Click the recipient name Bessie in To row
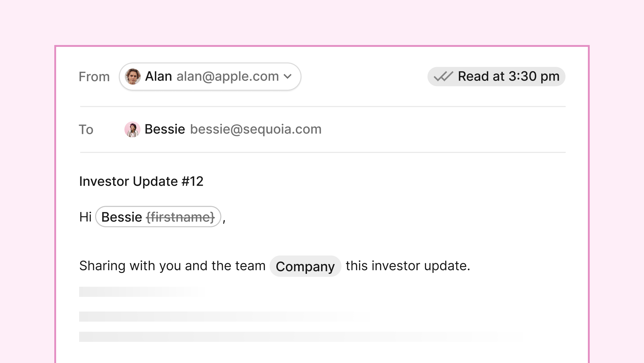Screen dimensions: 644x363 click(x=165, y=129)
